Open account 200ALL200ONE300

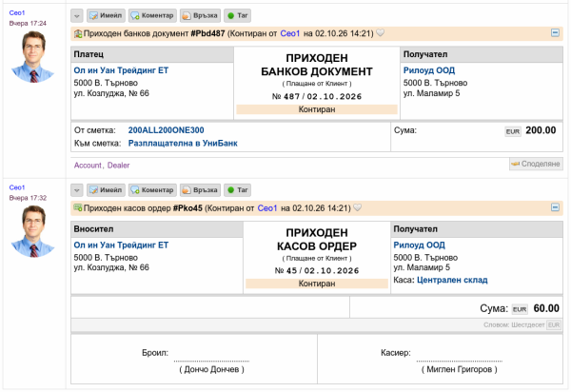click(166, 130)
